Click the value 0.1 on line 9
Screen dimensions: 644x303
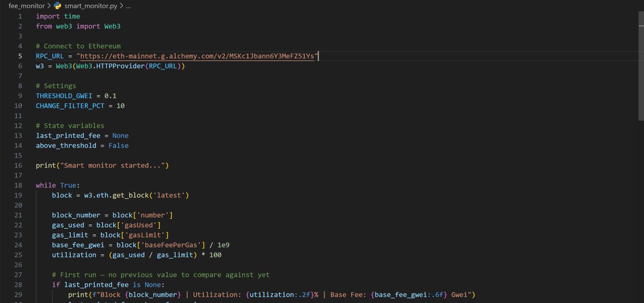pos(111,95)
